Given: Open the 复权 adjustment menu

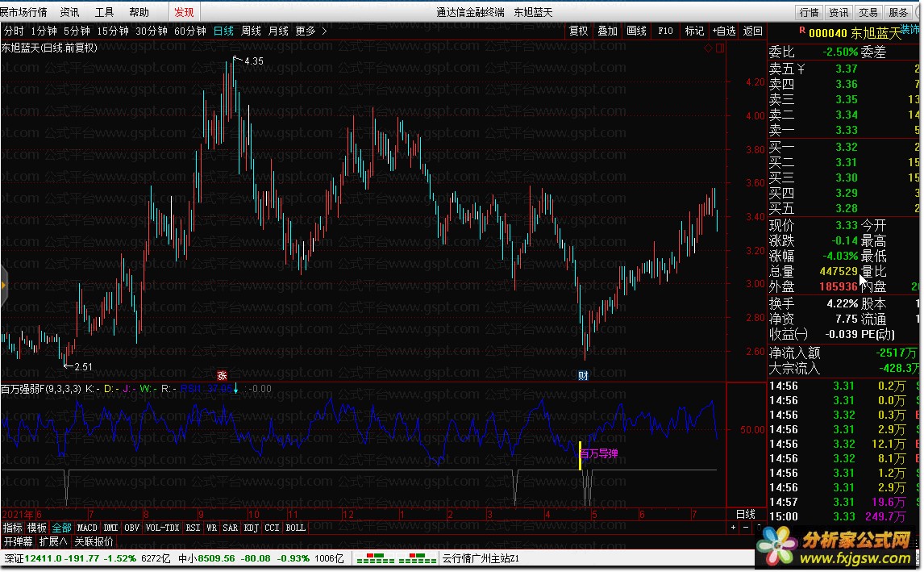Looking at the screenshot, I should click(578, 31).
